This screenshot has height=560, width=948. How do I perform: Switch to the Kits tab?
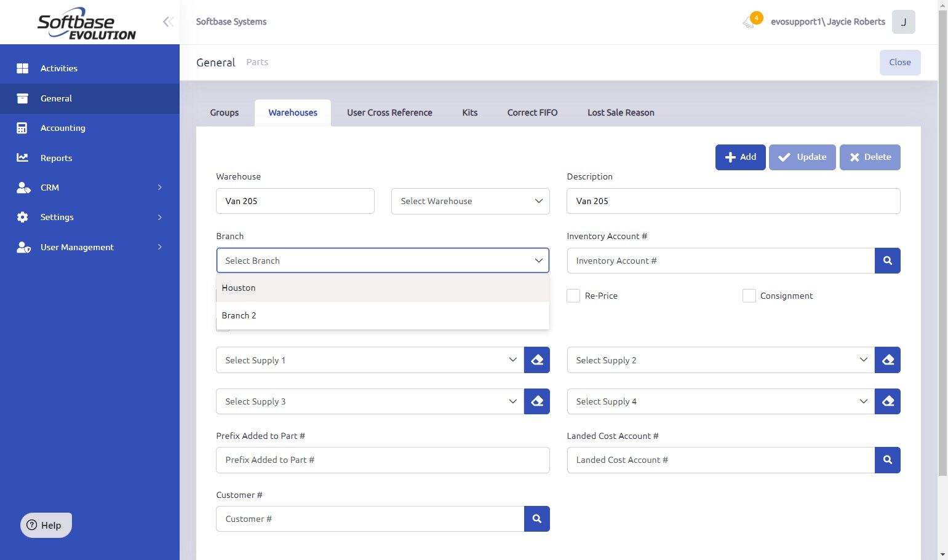(470, 112)
